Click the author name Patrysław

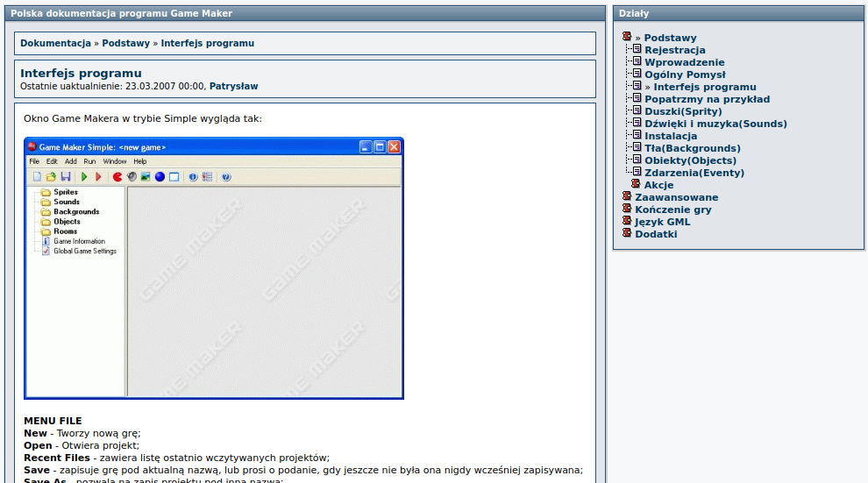[x=233, y=86]
